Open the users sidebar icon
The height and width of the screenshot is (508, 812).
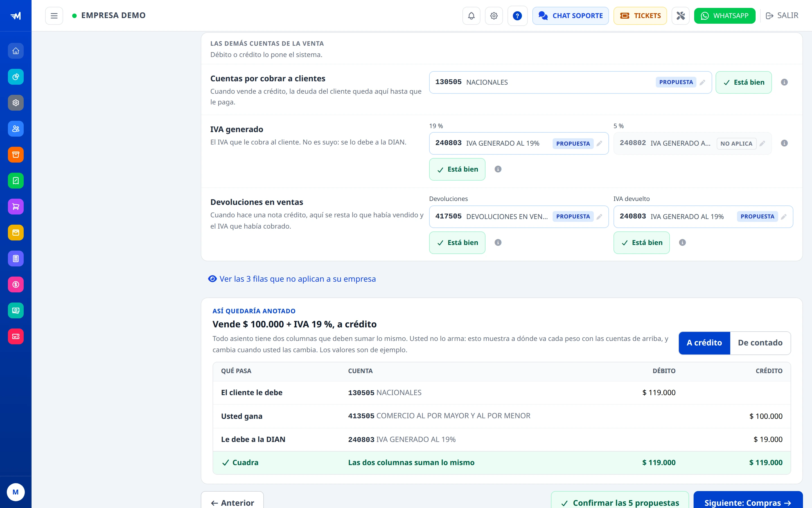point(16,129)
